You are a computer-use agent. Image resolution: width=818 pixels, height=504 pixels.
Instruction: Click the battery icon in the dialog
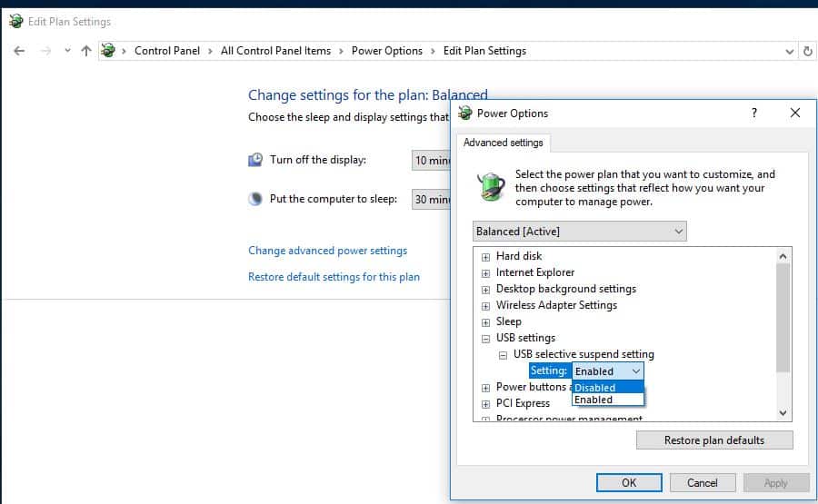[491, 186]
